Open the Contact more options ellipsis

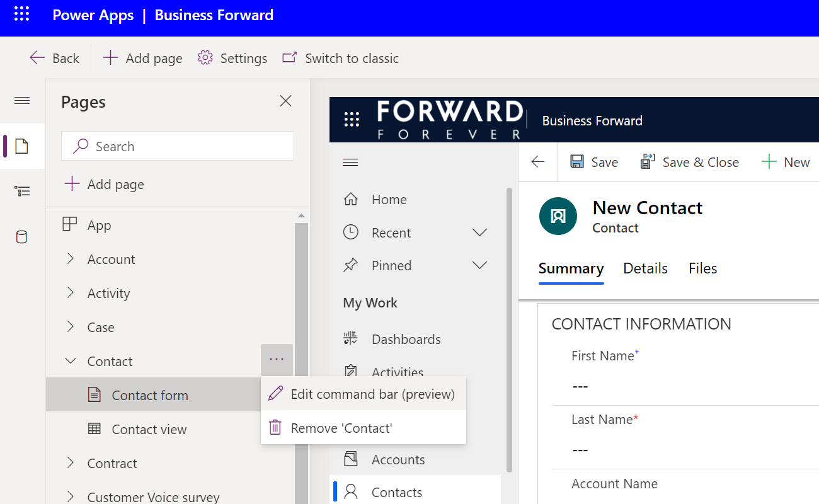pyautogui.click(x=277, y=360)
